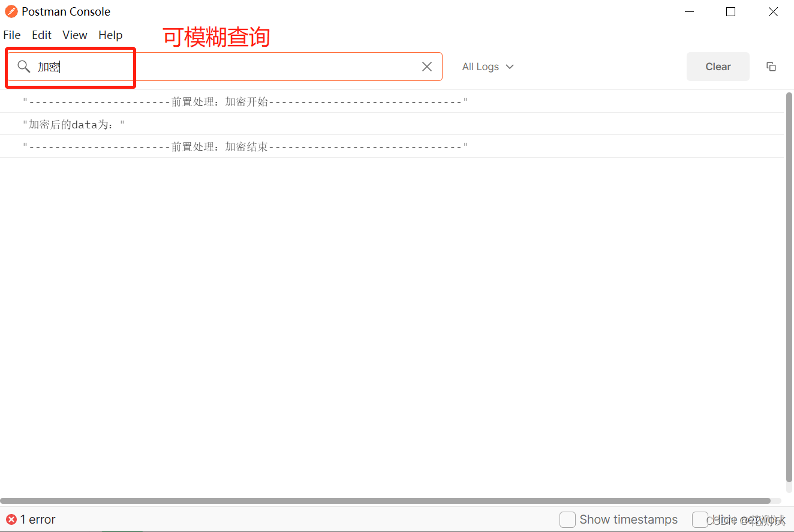Clear search text with X icon
Image resolution: width=794 pixels, height=532 pixels.
(427, 67)
